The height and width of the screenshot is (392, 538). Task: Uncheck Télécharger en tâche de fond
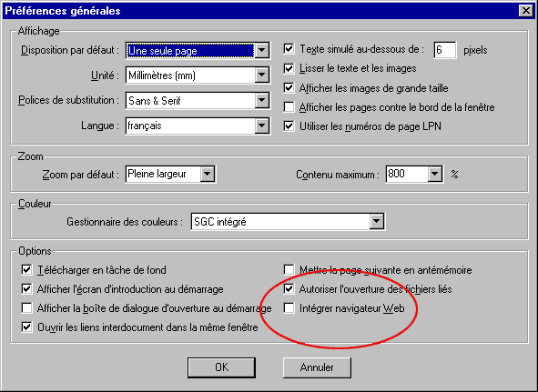pyautogui.click(x=26, y=270)
